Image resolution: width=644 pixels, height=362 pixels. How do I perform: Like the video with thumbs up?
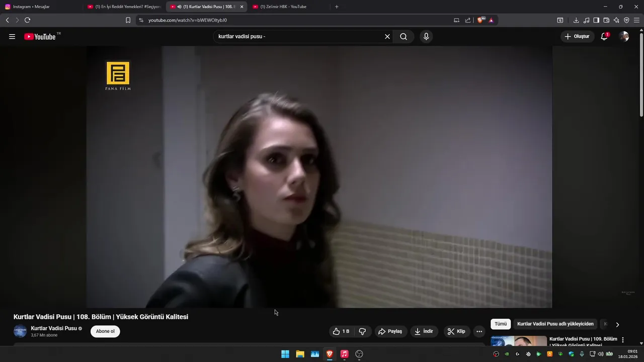342,331
